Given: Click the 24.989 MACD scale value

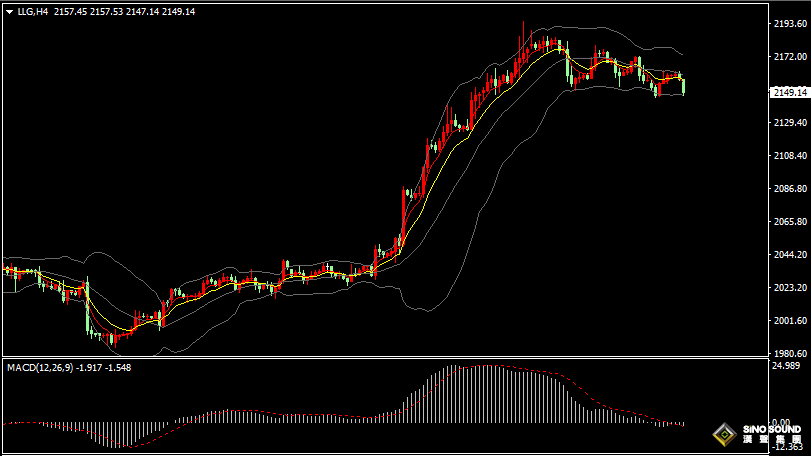Looking at the screenshot, I should coord(788,367).
